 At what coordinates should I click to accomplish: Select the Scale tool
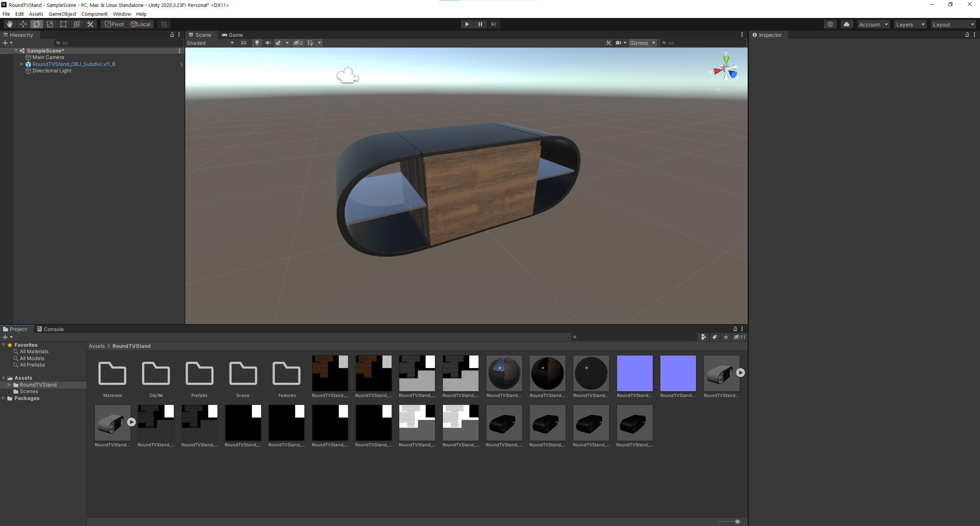tap(50, 24)
